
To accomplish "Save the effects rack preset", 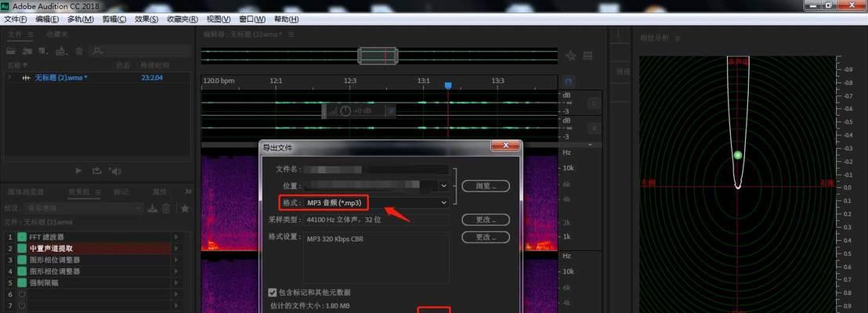I will click(x=153, y=208).
